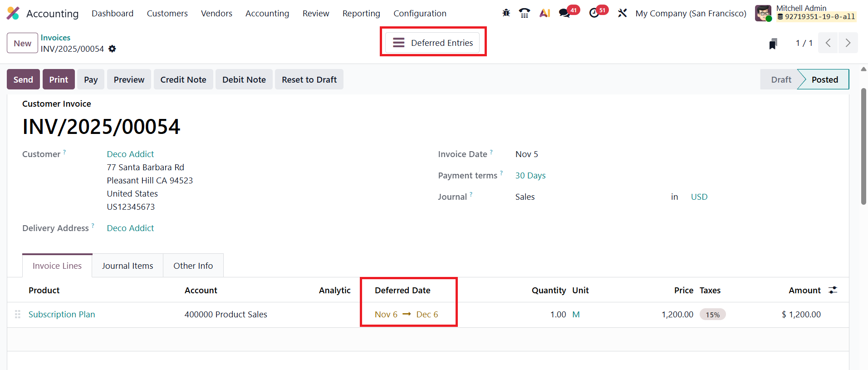
Task: Open the chat messages icon
Action: pyautogui.click(x=565, y=13)
